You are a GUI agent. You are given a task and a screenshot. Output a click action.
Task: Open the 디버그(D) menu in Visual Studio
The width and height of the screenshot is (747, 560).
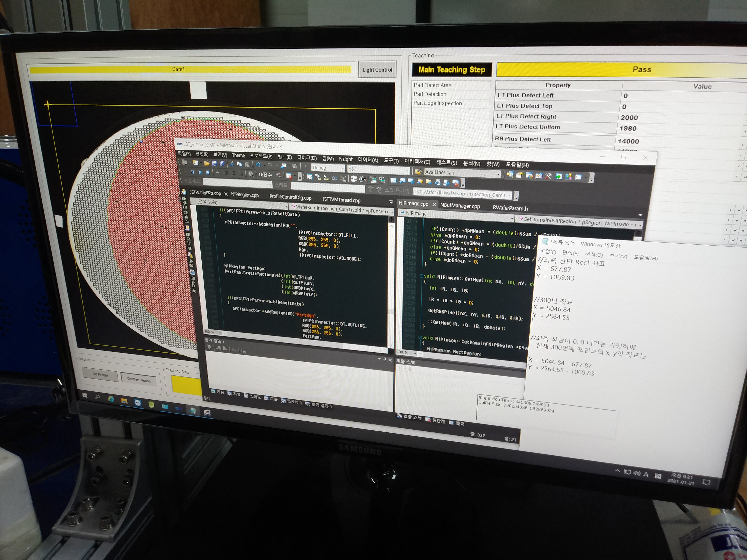307,158
